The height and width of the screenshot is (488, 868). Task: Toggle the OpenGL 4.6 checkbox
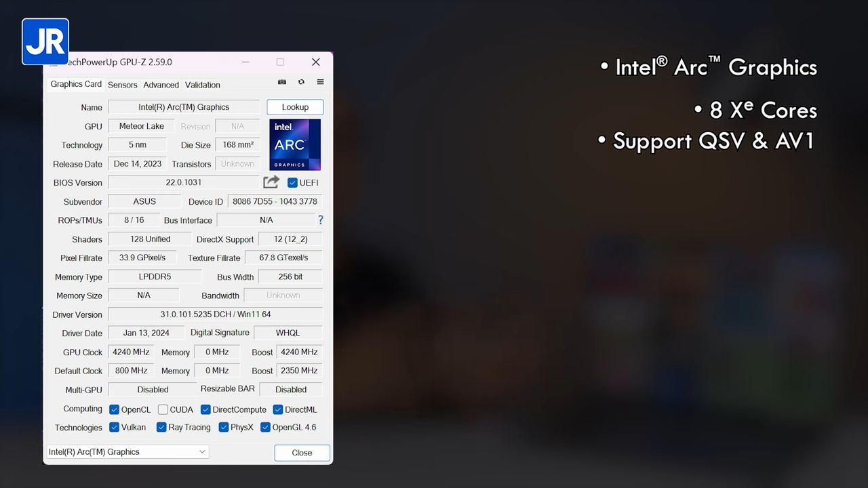point(265,427)
